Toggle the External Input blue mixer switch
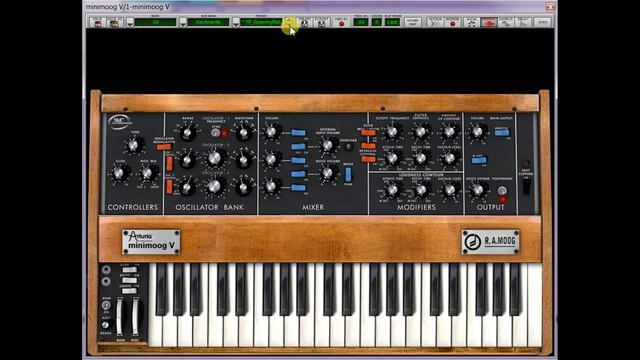Screen dimensions: 640x360 (x=298, y=147)
